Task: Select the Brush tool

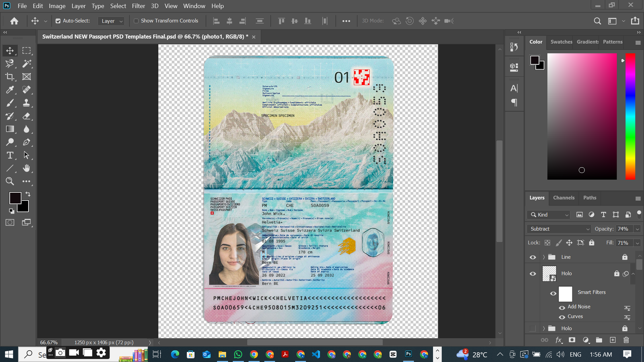Action: click(x=10, y=103)
